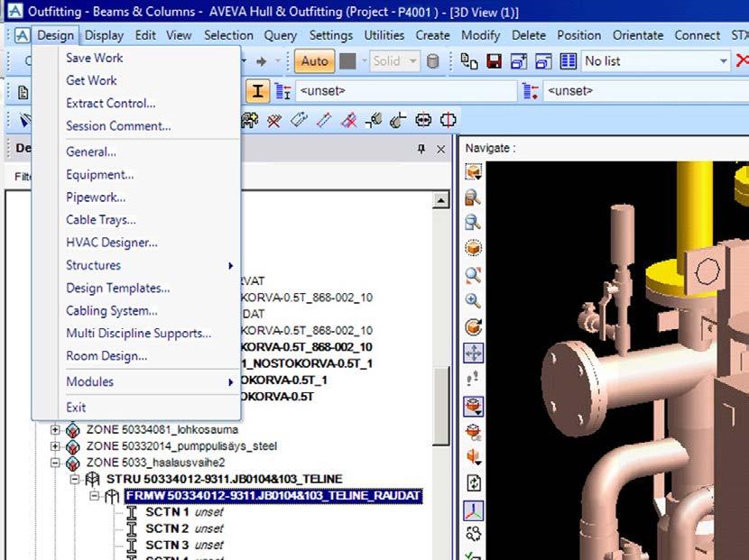This screenshot has width=749, height=560.
Task: Click the red diagonal section line icon
Action: (324, 120)
